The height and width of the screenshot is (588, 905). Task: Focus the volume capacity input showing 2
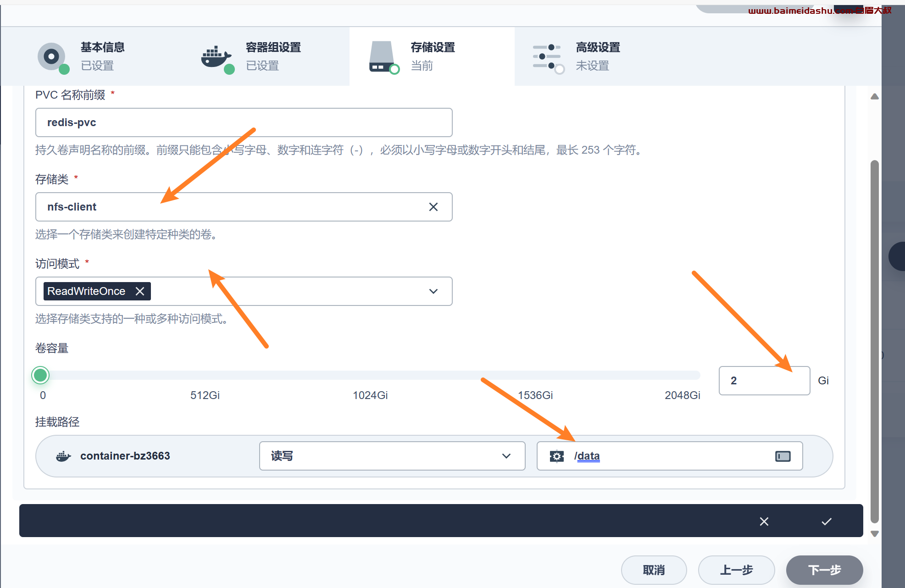(x=764, y=381)
